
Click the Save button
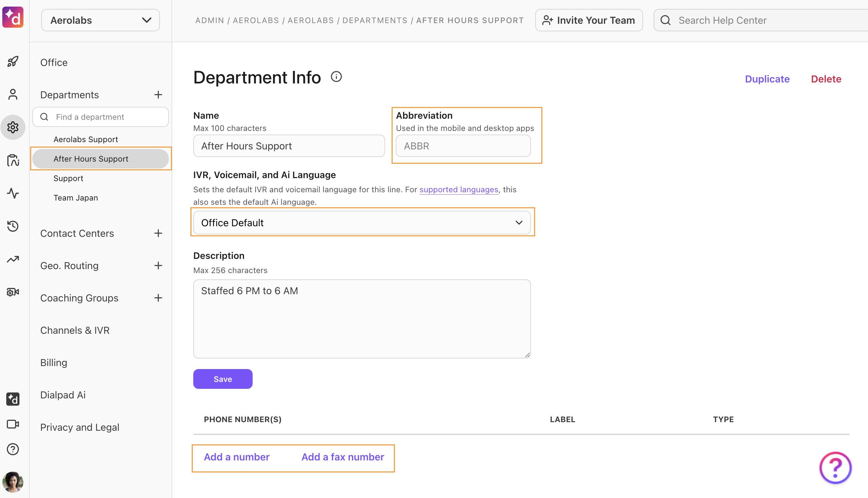point(223,379)
